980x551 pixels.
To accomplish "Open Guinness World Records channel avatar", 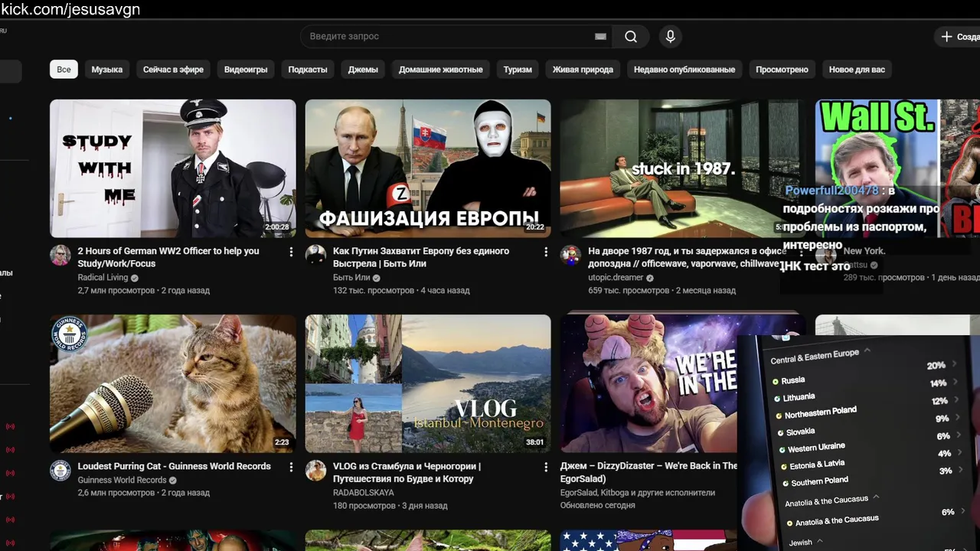I will 60,471.
